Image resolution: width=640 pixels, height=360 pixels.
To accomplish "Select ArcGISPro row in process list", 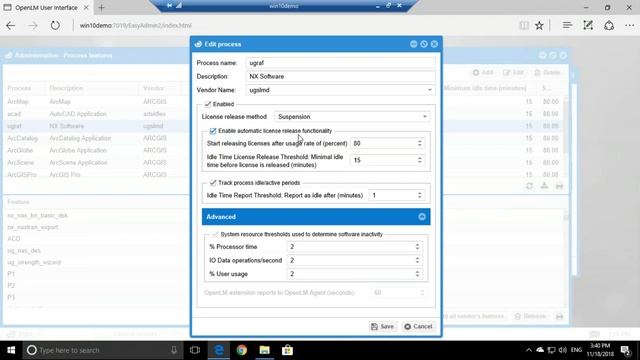I will click(x=97, y=175).
